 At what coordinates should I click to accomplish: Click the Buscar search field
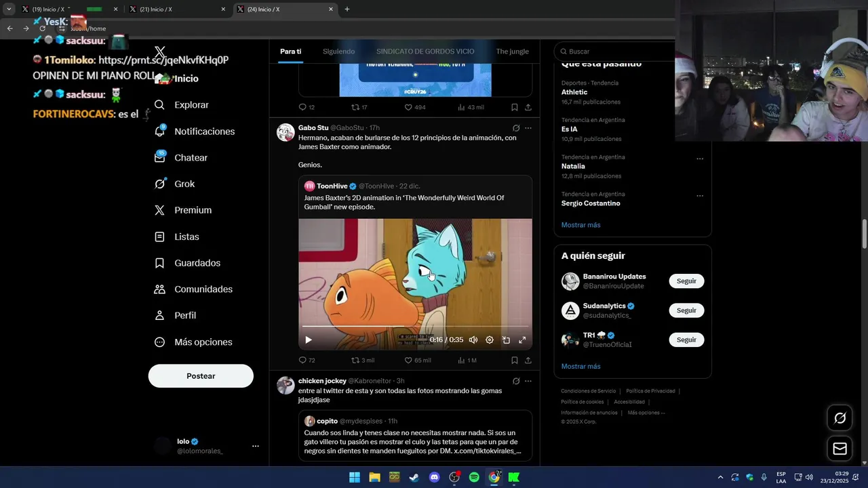[614, 52]
